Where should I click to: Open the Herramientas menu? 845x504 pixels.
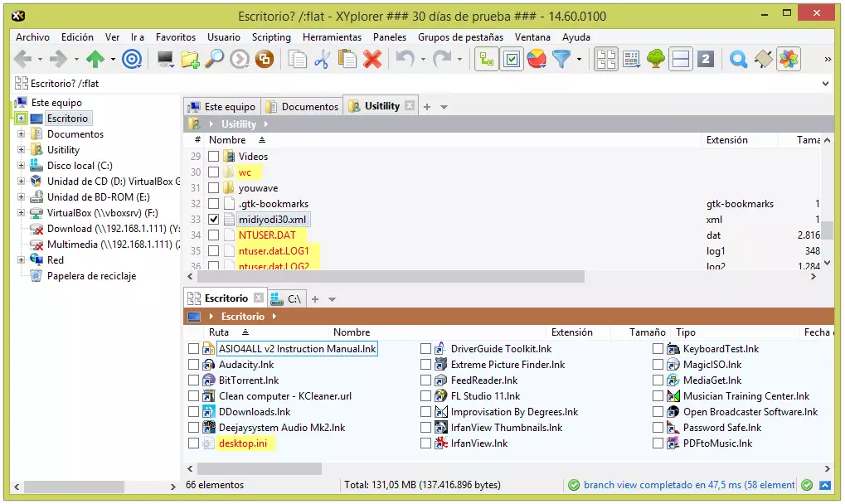point(332,37)
